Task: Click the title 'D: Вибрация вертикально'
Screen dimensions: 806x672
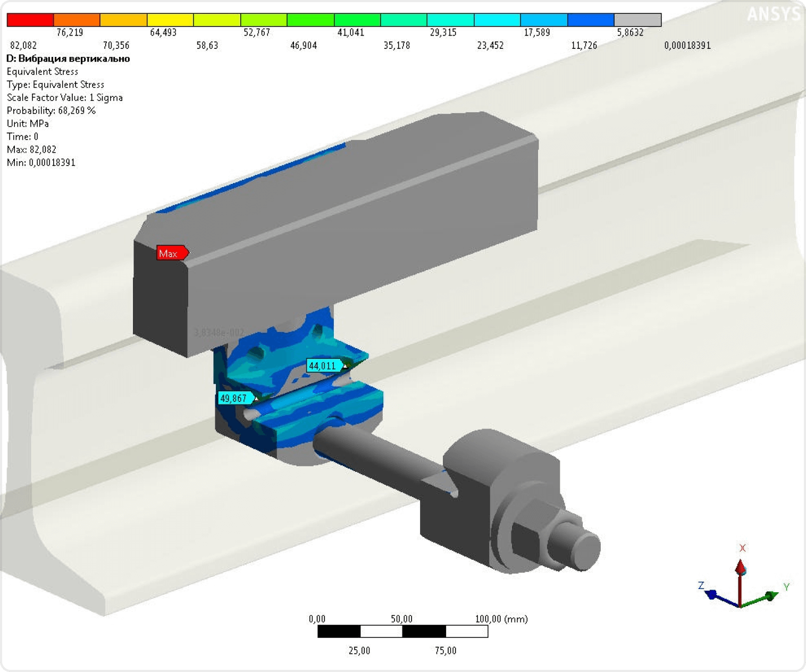Action: pos(68,58)
